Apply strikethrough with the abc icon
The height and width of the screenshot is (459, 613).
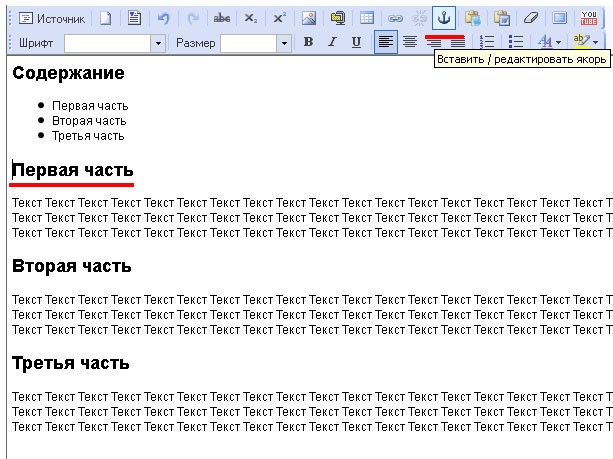(222, 18)
